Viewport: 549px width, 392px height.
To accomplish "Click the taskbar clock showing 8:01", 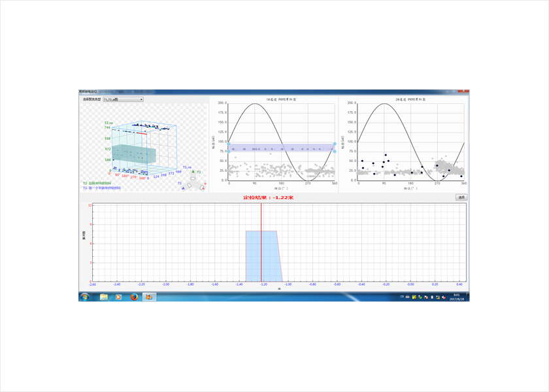I will click(456, 297).
